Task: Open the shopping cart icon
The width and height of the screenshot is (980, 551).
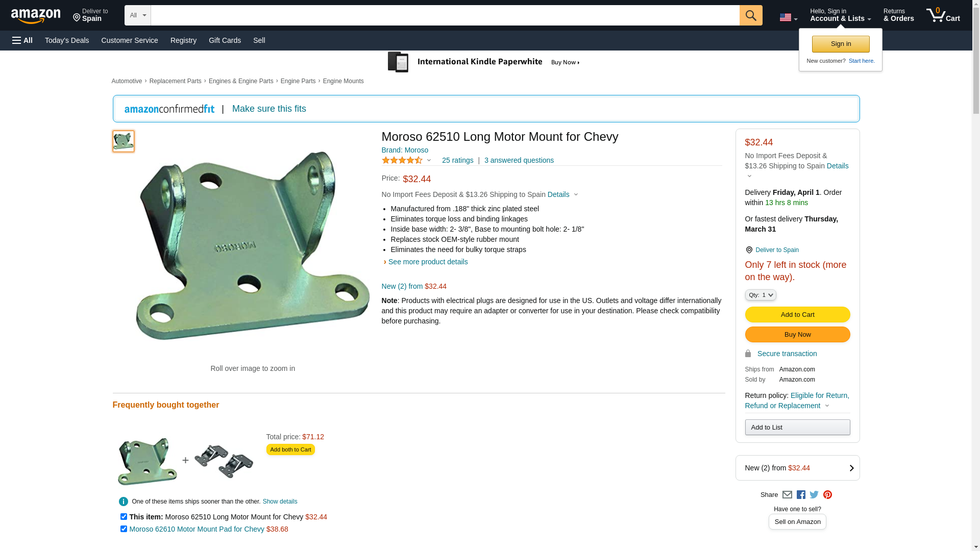Action: coord(942,15)
